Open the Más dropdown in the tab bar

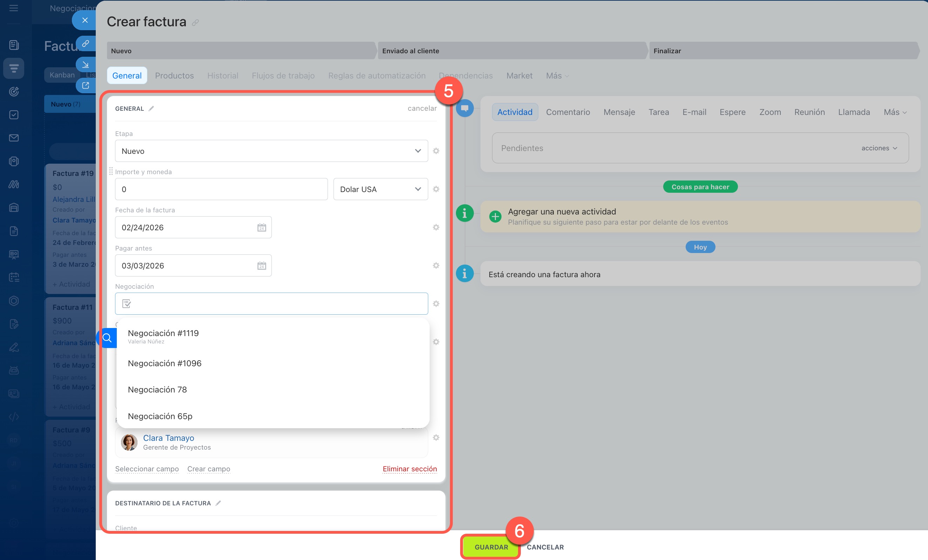(557, 76)
